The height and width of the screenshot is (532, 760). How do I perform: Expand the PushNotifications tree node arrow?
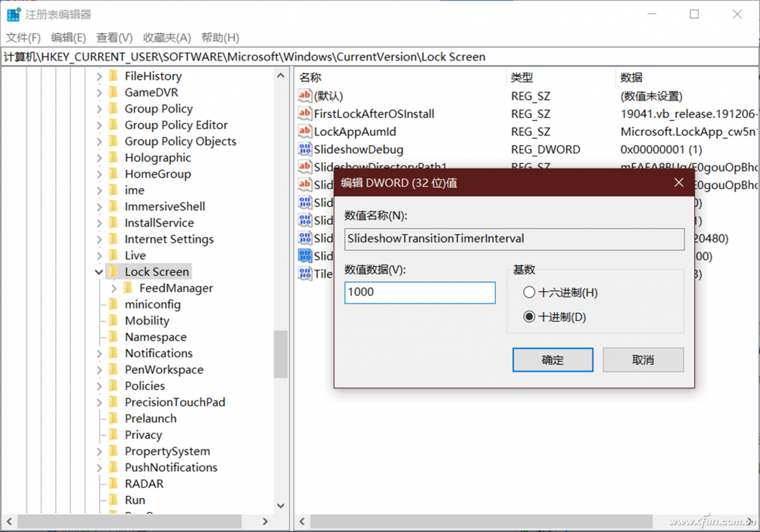coord(99,468)
